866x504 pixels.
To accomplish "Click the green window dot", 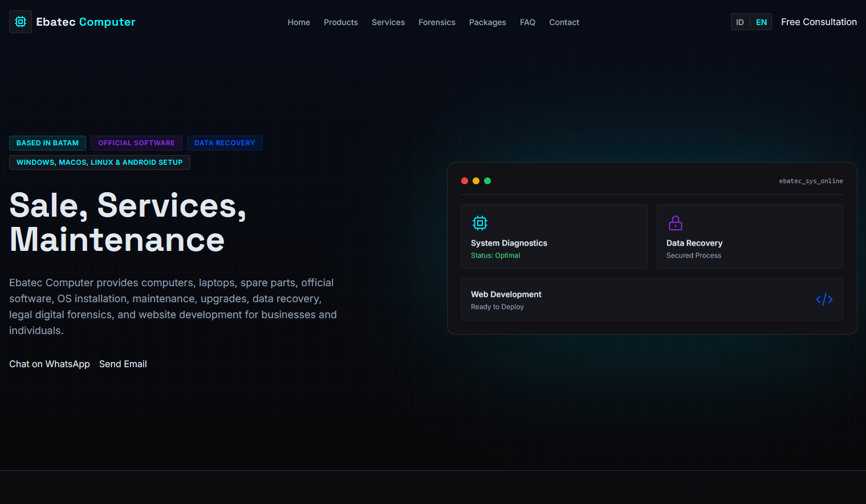I will coord(487,181).
